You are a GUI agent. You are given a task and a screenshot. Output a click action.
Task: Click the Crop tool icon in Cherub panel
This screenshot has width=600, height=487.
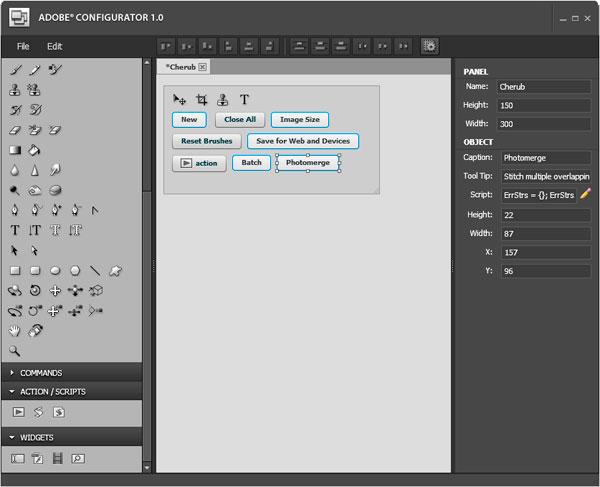(201, 99)
